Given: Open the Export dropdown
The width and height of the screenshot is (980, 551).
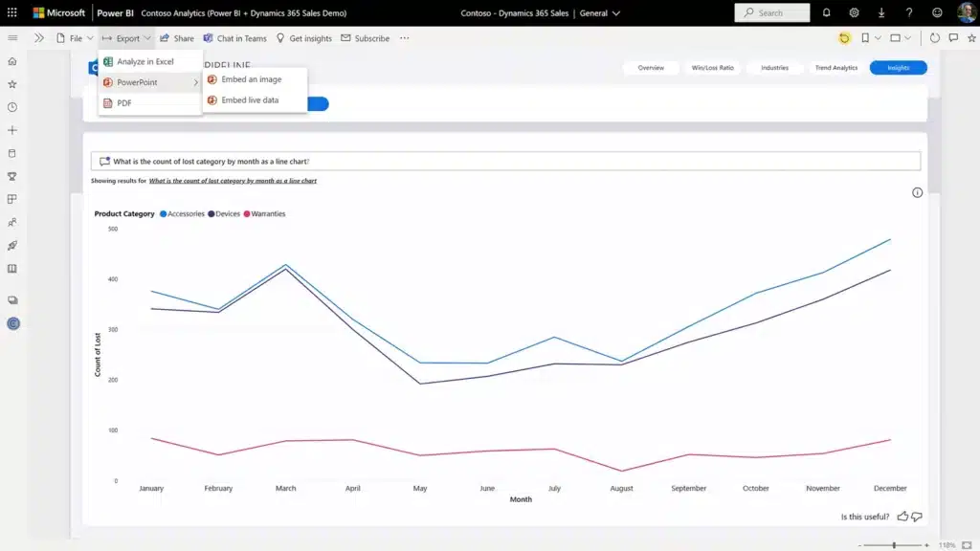Looking at the screenshot, I should [x=127, y=38].
